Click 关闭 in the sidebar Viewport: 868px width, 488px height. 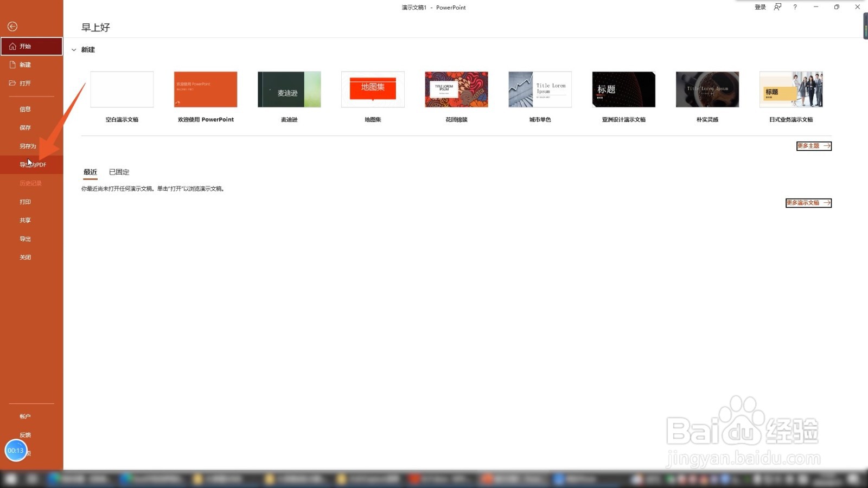coord(31,257)
